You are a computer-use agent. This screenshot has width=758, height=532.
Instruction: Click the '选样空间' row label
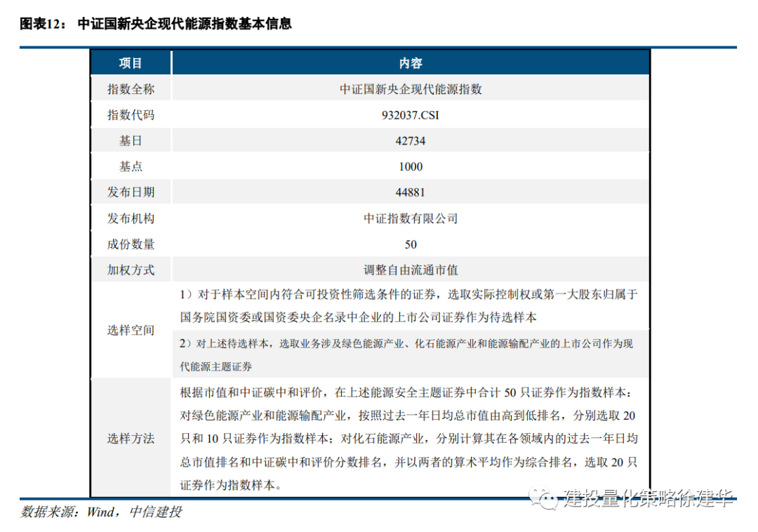tap(131, 331)
